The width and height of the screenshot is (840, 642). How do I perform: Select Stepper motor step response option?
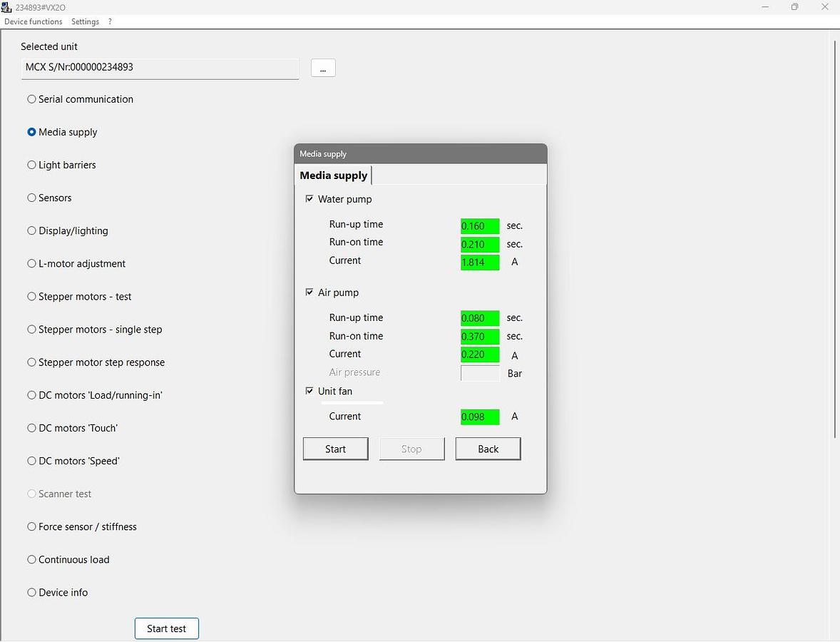click(31, 362)
